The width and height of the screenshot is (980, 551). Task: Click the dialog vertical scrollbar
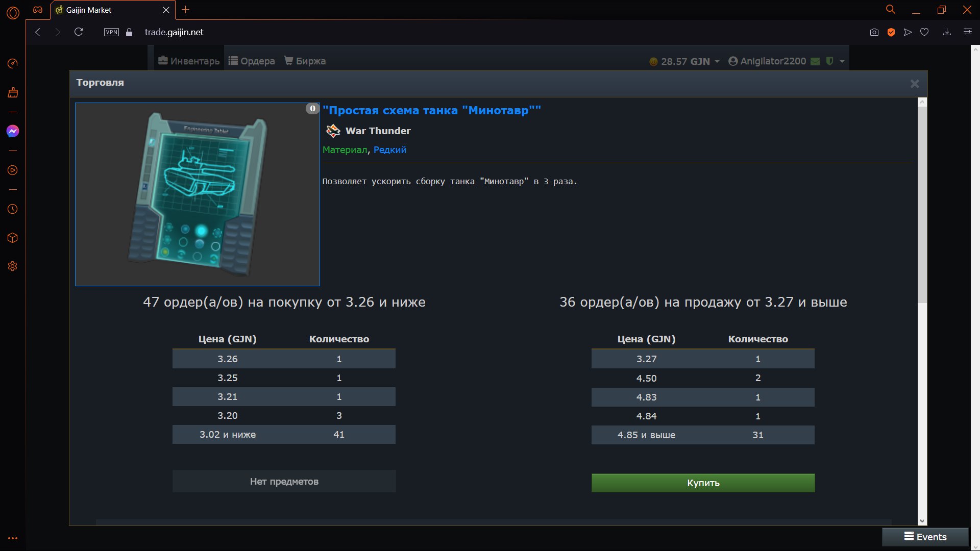point(922,205)
